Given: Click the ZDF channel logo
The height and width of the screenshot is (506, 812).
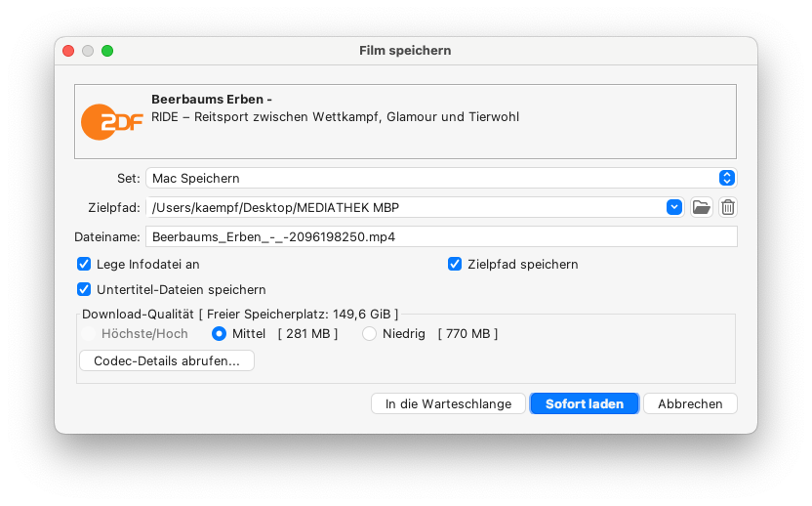Looking at the screenshot, I should [111, 122].
